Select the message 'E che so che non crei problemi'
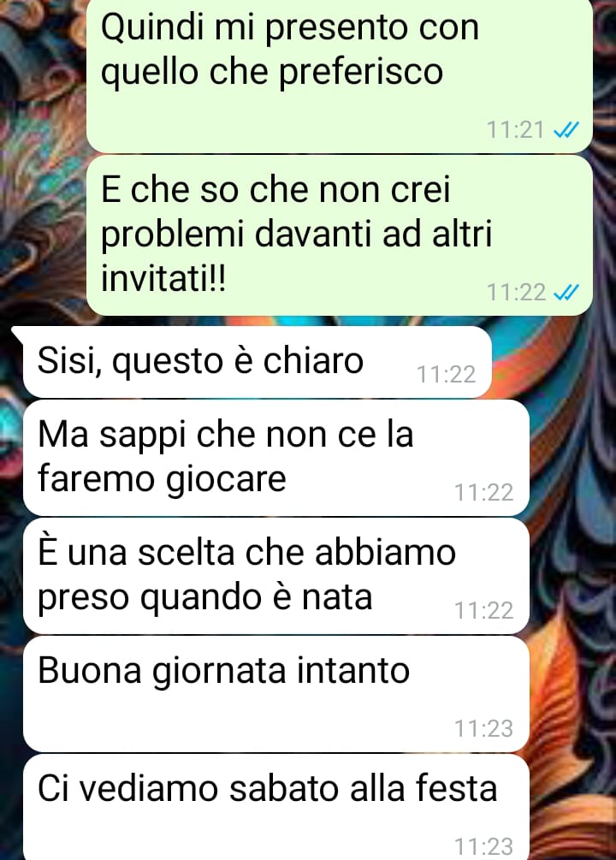This screenshot has width=616, height=860. coord(340,235)
